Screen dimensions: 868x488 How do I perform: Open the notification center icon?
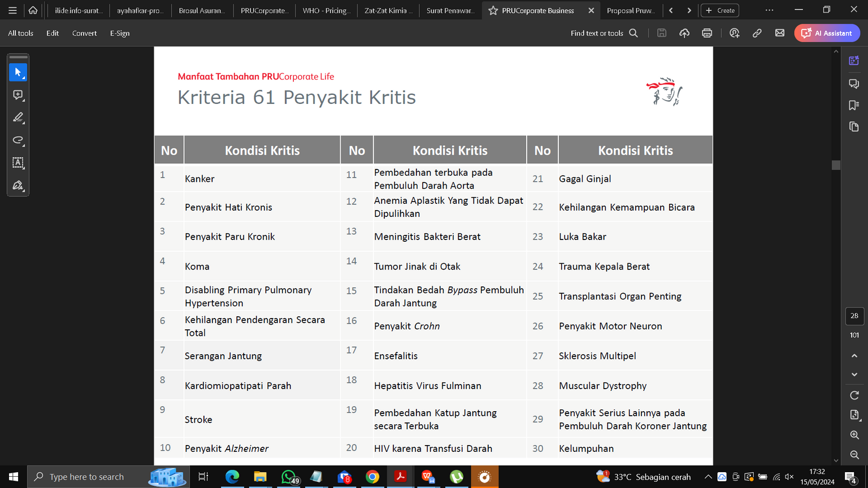[851, 477]
